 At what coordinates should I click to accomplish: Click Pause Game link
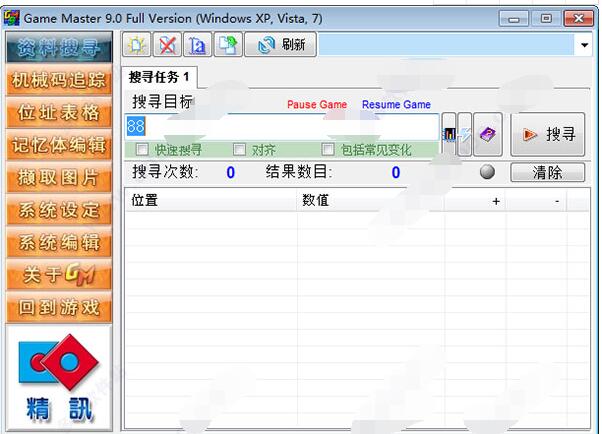point(317,104)
